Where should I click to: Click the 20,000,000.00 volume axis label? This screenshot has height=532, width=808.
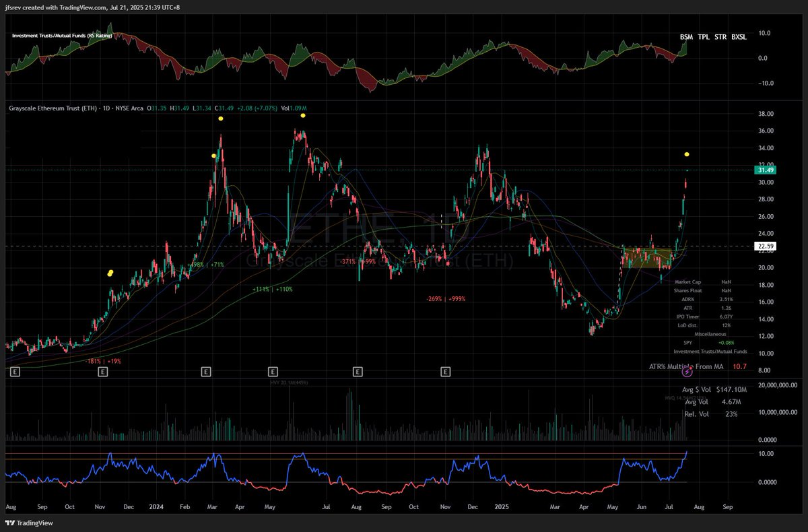click(778, 385)
